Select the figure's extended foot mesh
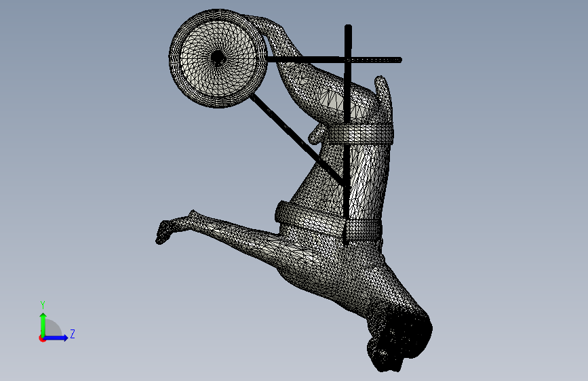This screenshot has height=381, width=588. [x=165, y=231]
